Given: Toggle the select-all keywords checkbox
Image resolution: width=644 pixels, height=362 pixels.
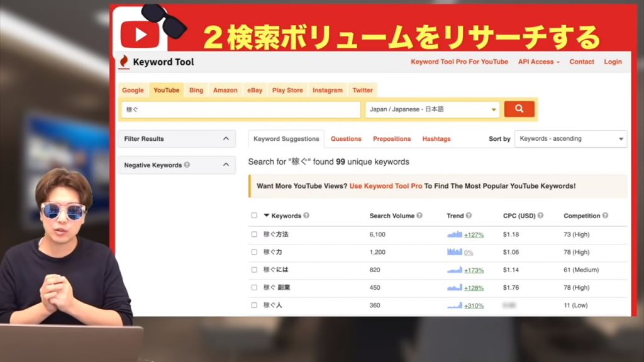Looking at the screenshot, I should click(254, 216).
